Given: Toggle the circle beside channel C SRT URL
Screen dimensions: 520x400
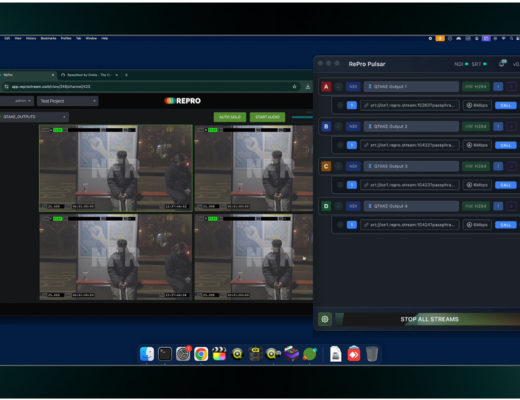Looking at the screenshot, I should click(x=340, y=185).
